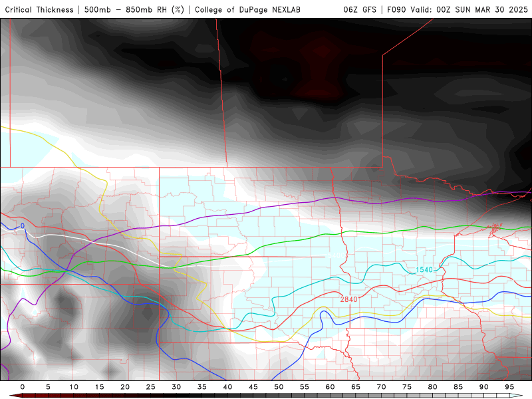532x399 pixels.
Task: Click the "F090" forecast hour text
Action: click(x=396, y=9)
